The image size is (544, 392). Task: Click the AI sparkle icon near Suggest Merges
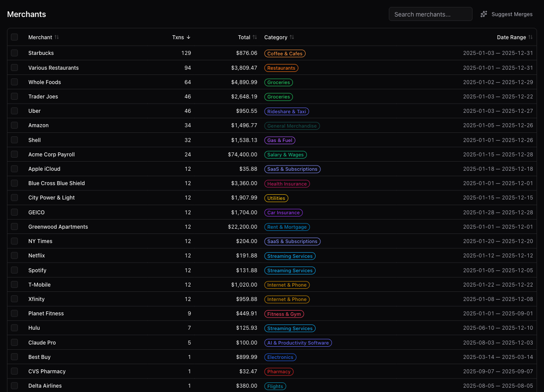click(483, 14)
